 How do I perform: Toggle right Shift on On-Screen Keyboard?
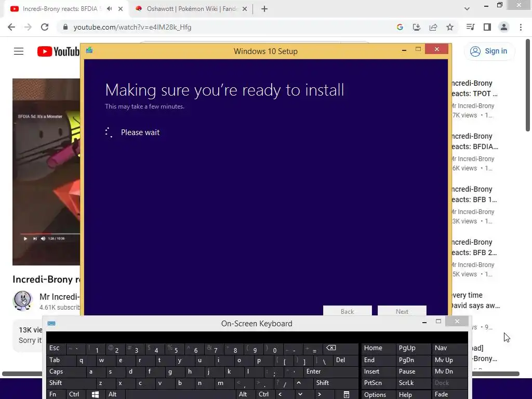336,383
